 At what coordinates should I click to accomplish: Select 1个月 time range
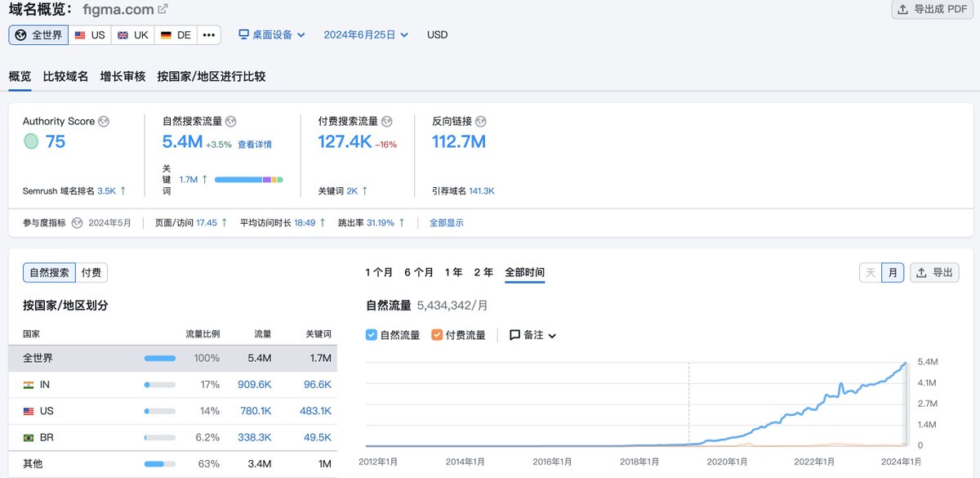(x=379, y=273)
